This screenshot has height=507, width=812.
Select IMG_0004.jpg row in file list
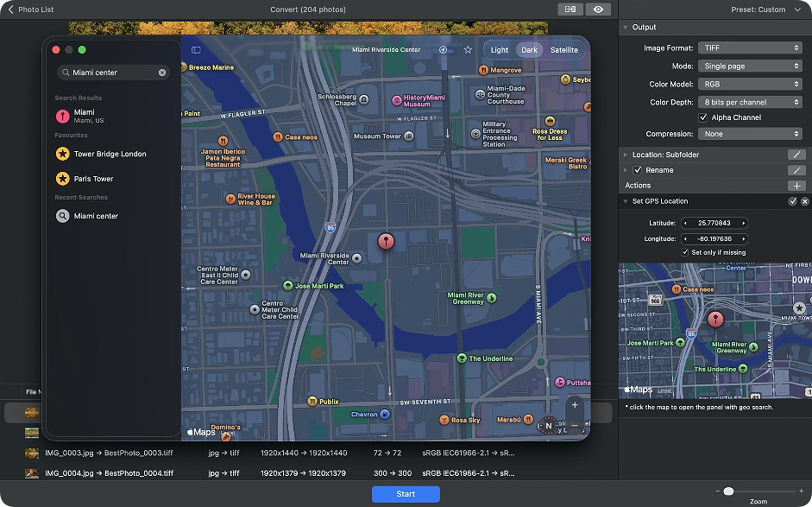pyautogui.click(x=309, y=473)
